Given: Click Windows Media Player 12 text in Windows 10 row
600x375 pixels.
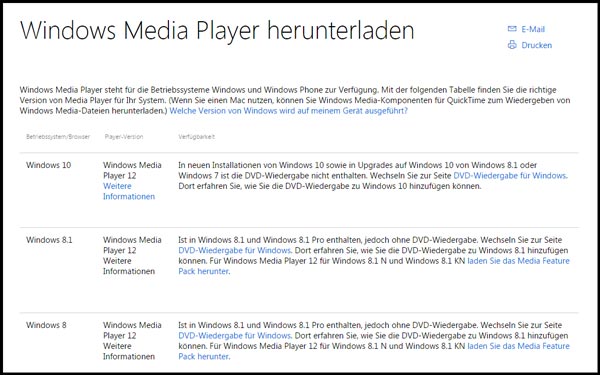Looking at the screenshot, I should (x=132, y=170).
